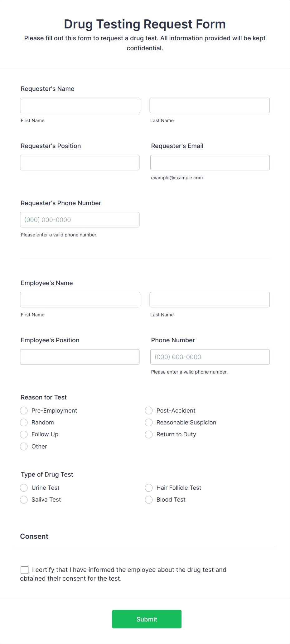Image resolution: width=290 pixels, height=644 pixels.
Task: Click the Requester's Position field
Action: pos(80,162)
